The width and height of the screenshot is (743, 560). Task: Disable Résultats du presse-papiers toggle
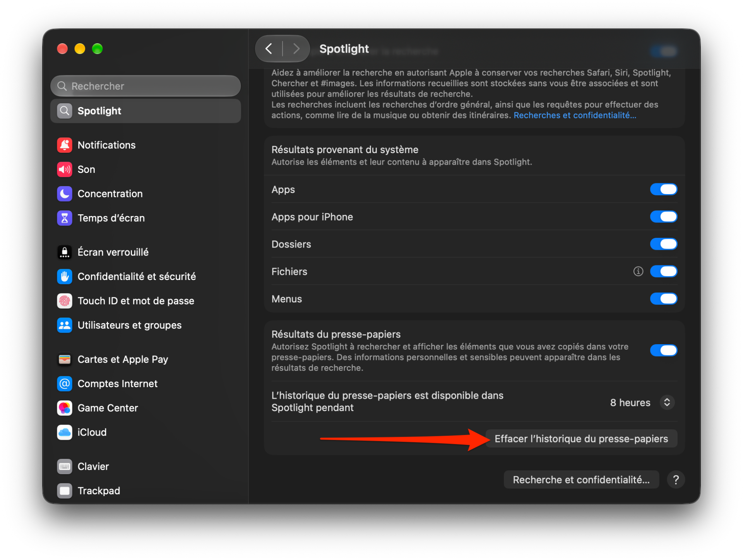[663, 350]
